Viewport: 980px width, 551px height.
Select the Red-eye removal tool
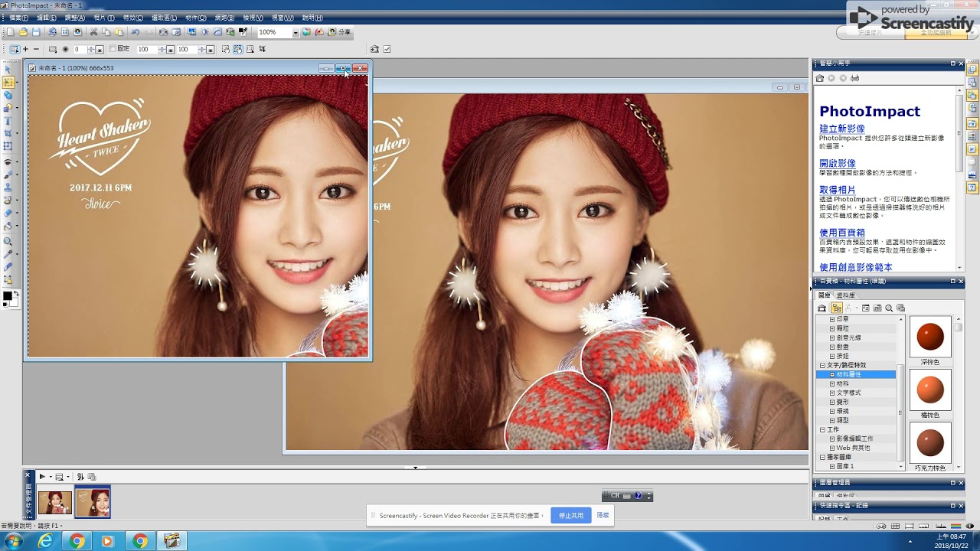8,162
